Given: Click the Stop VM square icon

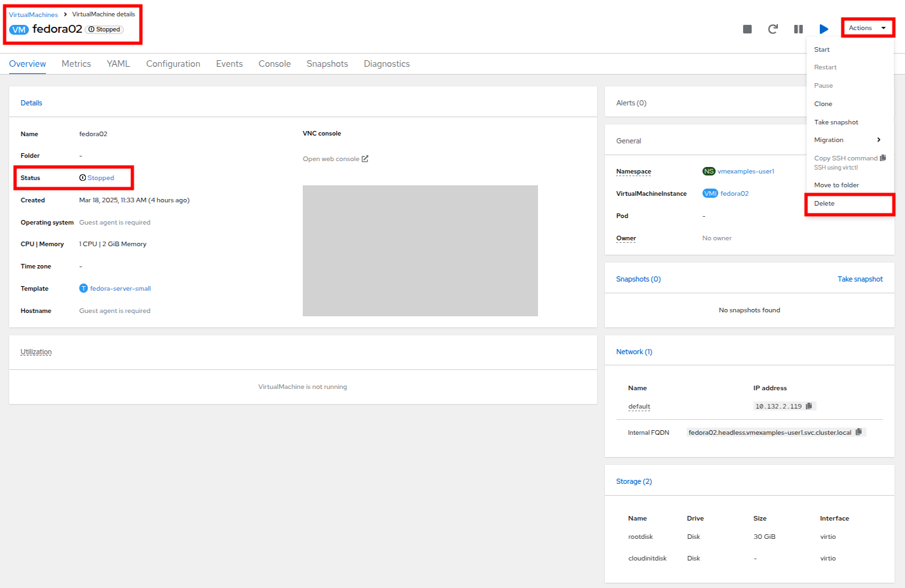Looking at the screenshot, I should click(747, 29).
